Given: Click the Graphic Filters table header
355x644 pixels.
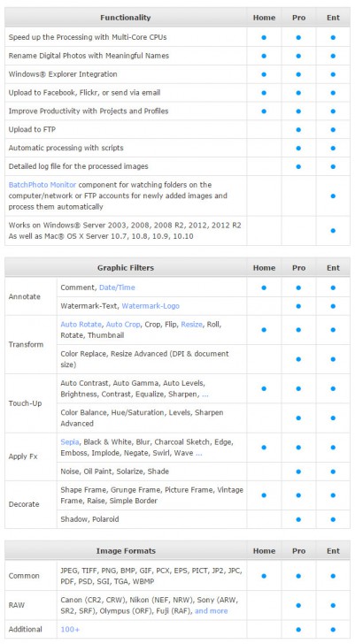Looking at the screenshot, I should point(126,268).
